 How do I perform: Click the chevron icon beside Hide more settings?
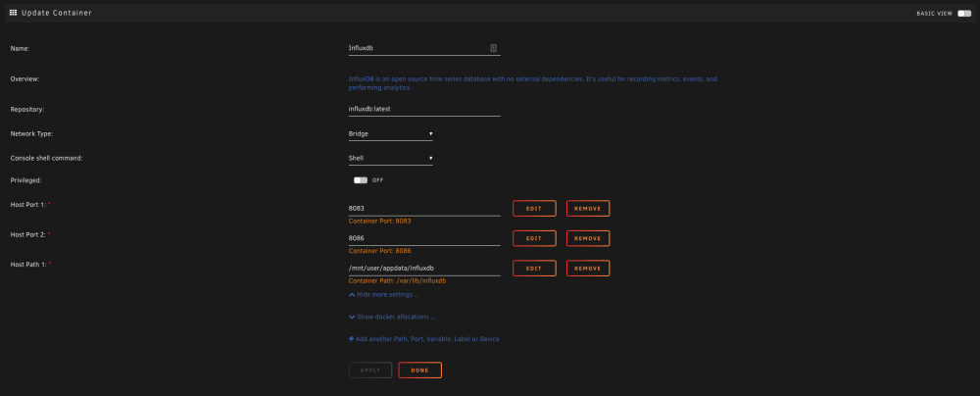[352, 295]
